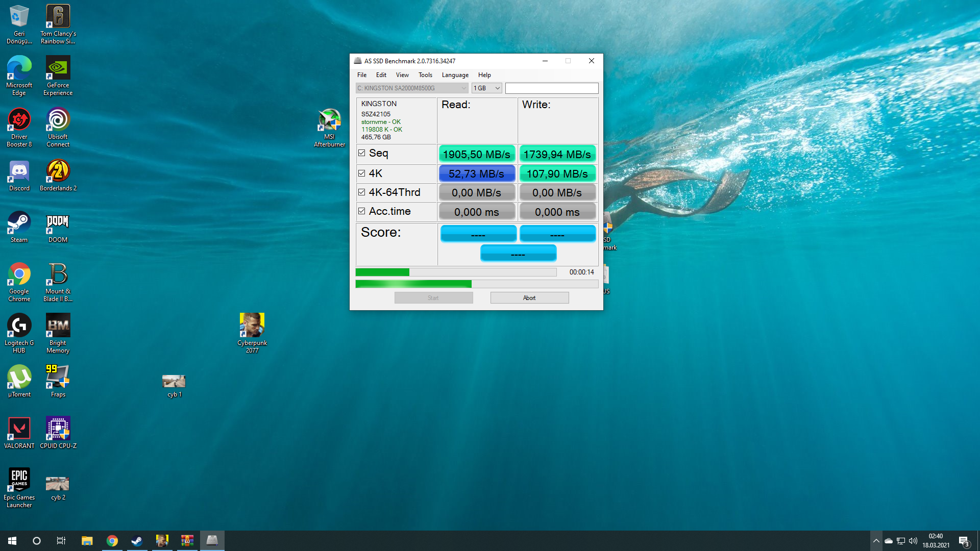Open the Tools menu

point(425,75)
